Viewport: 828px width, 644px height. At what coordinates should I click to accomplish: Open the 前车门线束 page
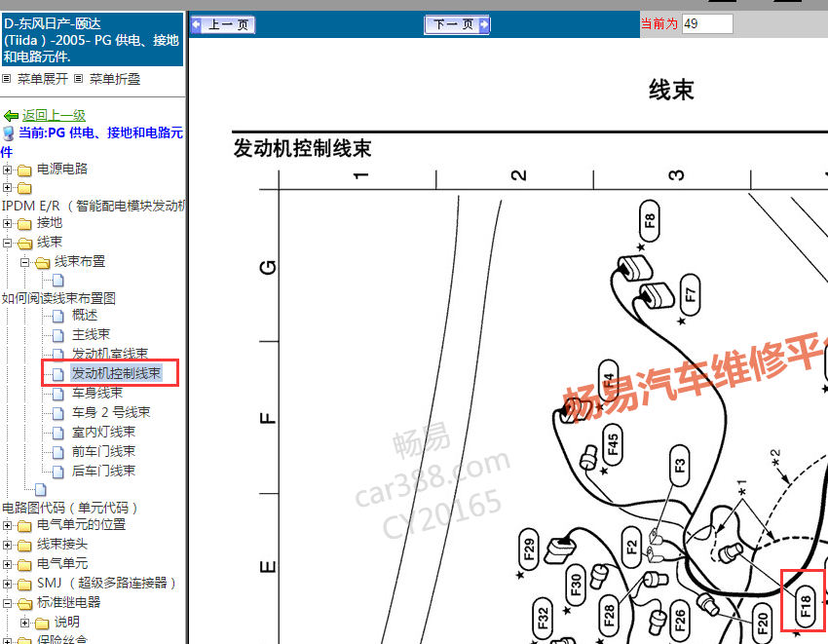click(103, 452)
